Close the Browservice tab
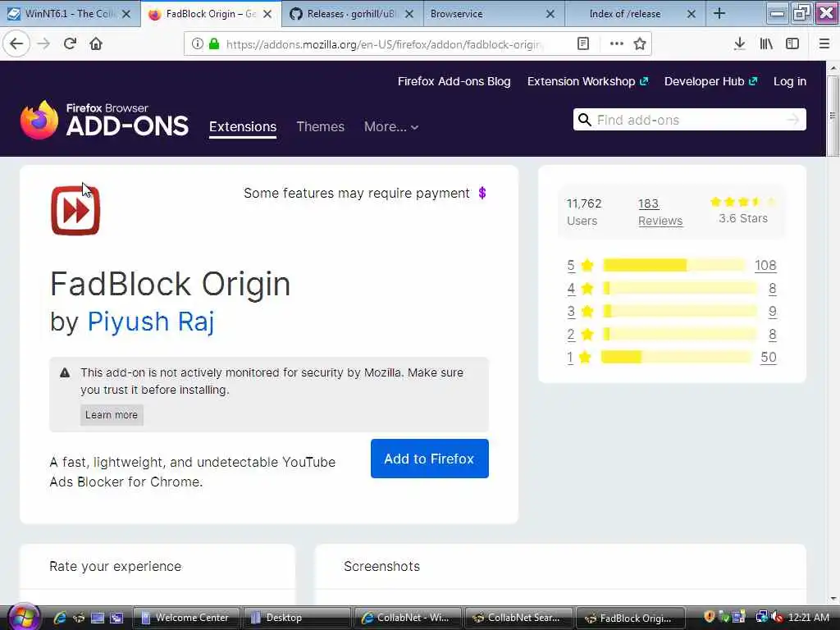This screenshot has height=630, width=840. pos(550,14)
